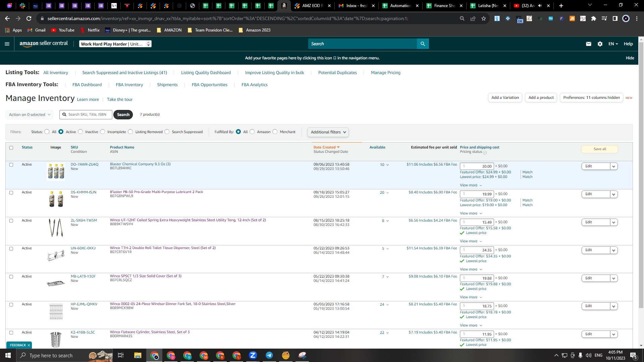Open Telegram from the taskbar
This screenshot has width=644, height=362.
point(269,355)
